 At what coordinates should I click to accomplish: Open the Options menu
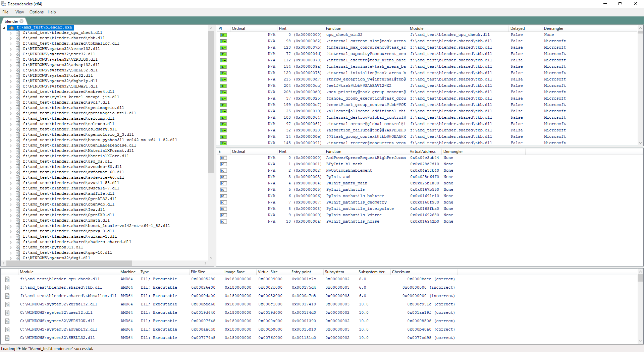[x=36, y=12]
